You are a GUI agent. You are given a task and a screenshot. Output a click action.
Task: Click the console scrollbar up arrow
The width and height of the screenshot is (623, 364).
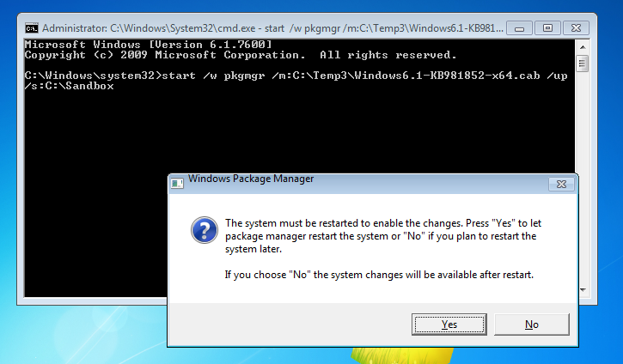[x=583, y=47]
